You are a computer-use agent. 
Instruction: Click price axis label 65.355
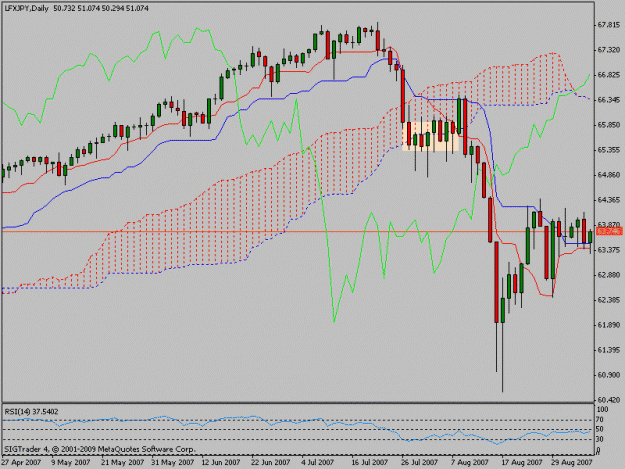(609, 150)
